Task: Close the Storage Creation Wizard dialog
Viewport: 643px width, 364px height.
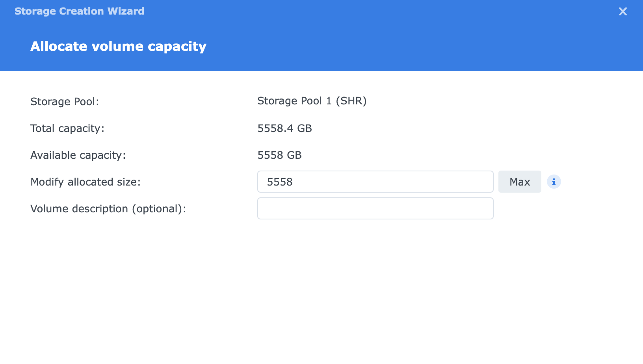Action: tap(623, 11)
